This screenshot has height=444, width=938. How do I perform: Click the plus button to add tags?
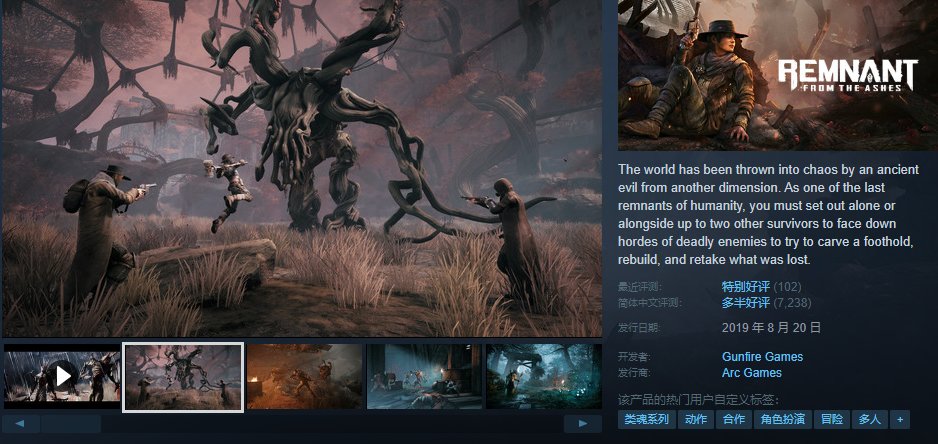point(900,419)
